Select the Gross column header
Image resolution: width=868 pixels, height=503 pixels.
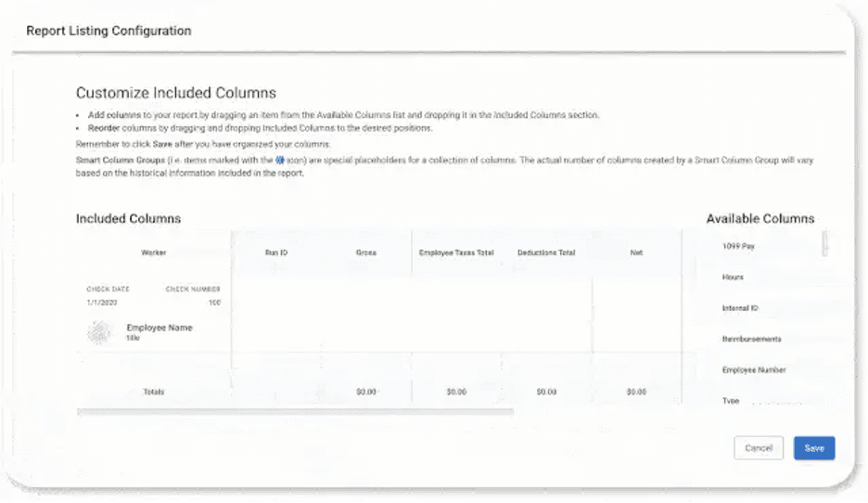[x=365, y=252]
